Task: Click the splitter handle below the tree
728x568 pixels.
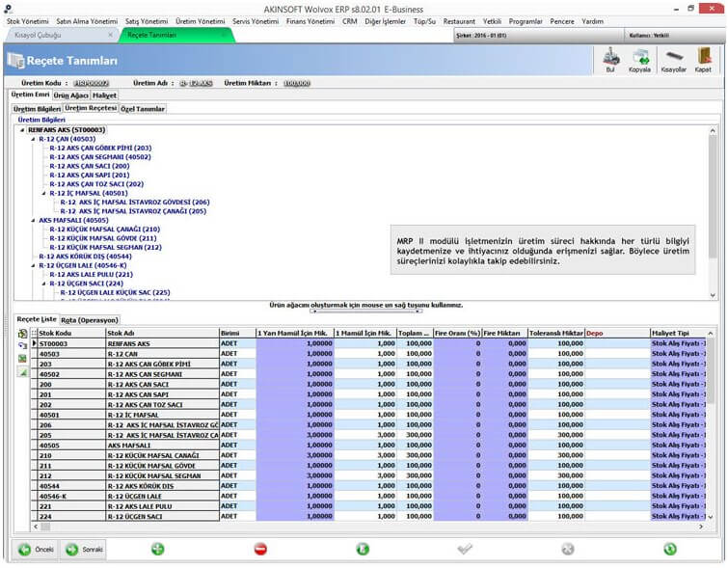Action: [366, 311]
